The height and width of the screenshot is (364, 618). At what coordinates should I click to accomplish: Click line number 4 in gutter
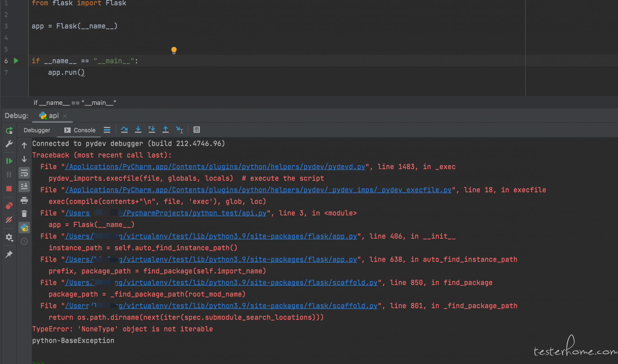[x=6, y=38]
